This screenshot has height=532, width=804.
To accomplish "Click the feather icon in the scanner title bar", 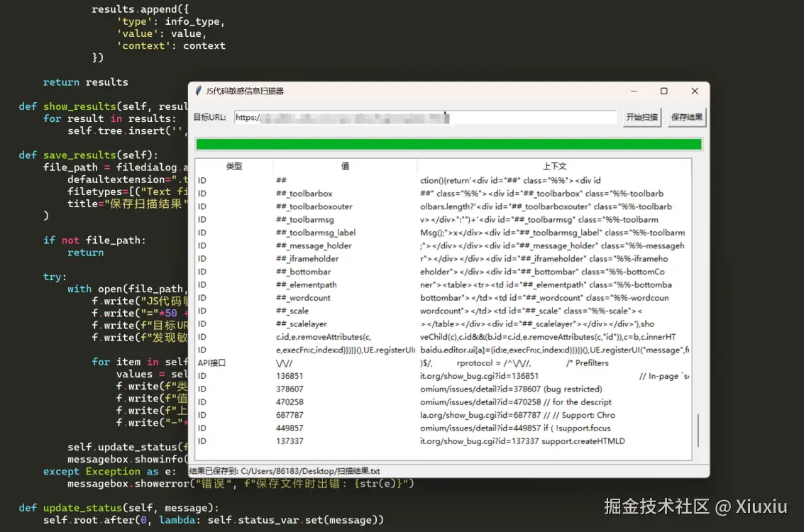I will (x=198, y=91).
